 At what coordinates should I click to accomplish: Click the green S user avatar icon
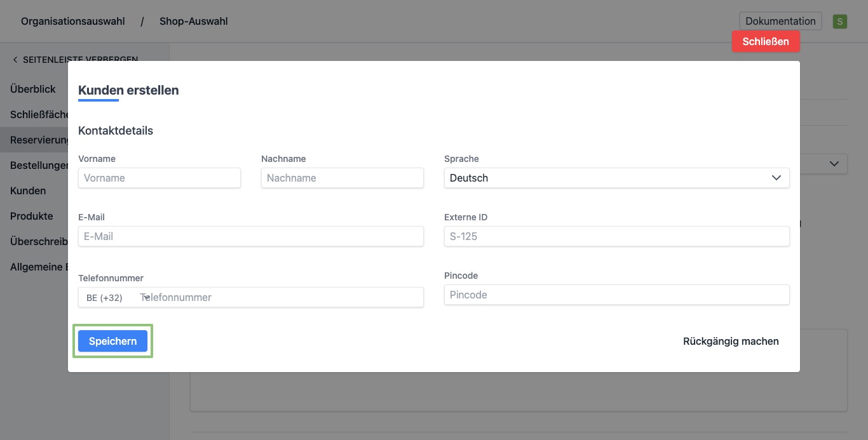pyautogui.click(x=840, y=22)
